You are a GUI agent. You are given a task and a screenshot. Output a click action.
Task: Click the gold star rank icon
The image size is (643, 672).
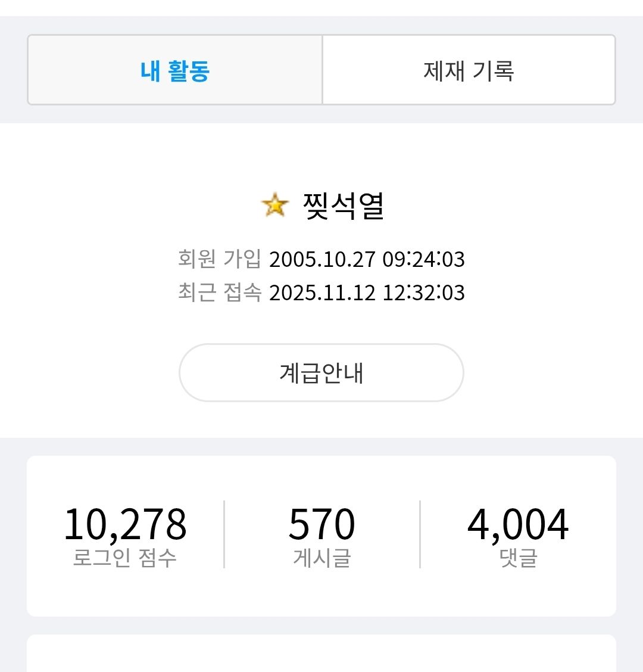[274, 206]
